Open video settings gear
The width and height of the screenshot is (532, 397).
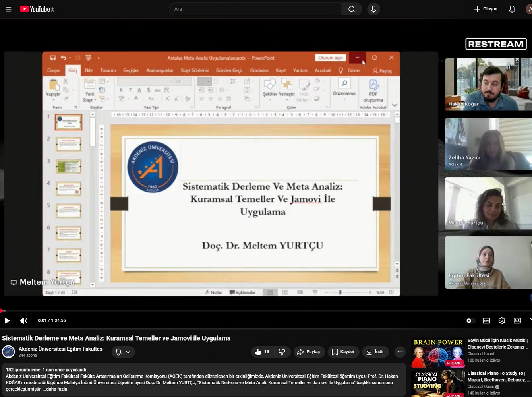[x=502, y=321]
